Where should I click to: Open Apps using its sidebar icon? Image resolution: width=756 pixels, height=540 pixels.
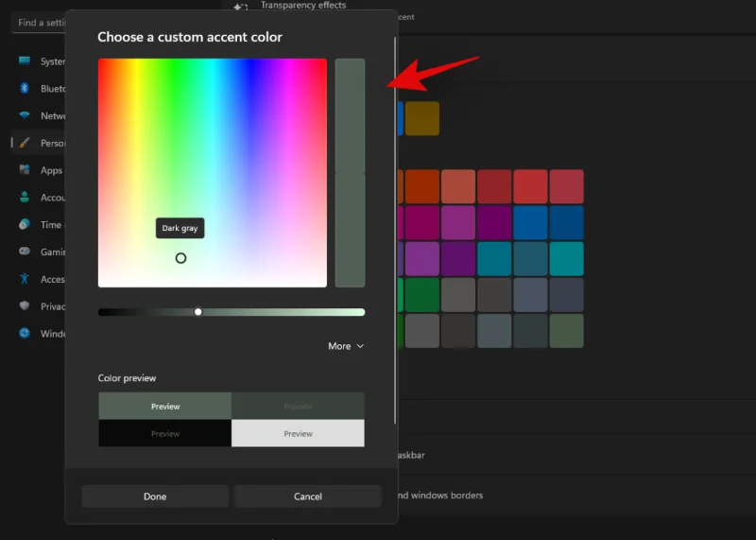(25, 170)
